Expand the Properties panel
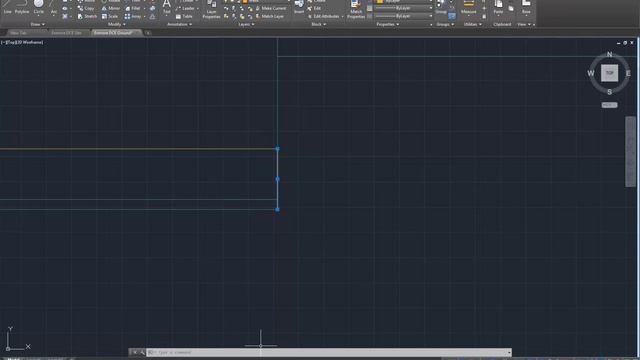640x360 pixels. coord(388,24)
